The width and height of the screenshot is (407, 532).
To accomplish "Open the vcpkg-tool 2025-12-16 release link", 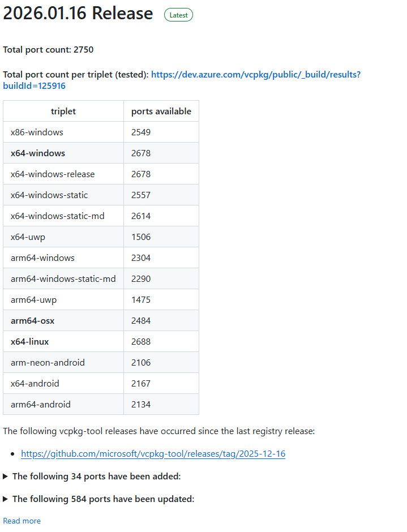I will (x=153, y=454).
